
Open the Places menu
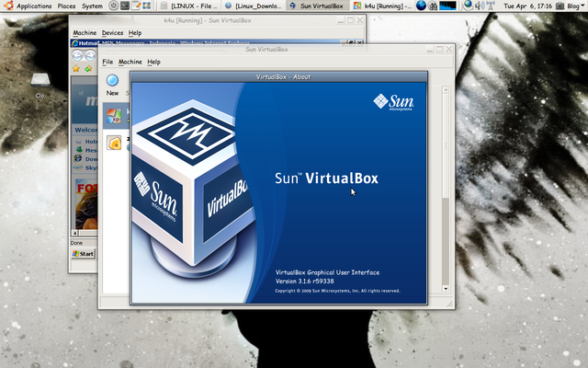(x=66, y=6)
